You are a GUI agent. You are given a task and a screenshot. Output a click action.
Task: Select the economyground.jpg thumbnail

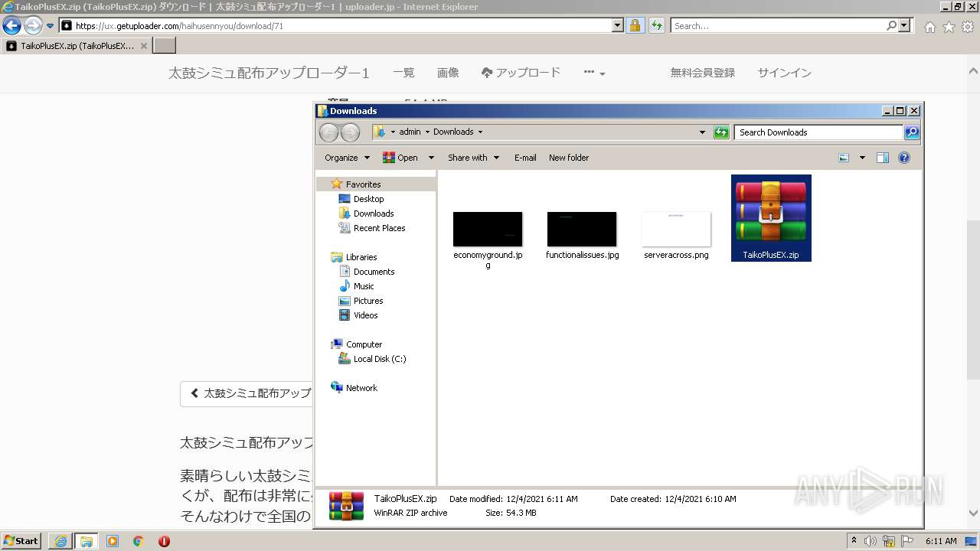coord(488,230)
